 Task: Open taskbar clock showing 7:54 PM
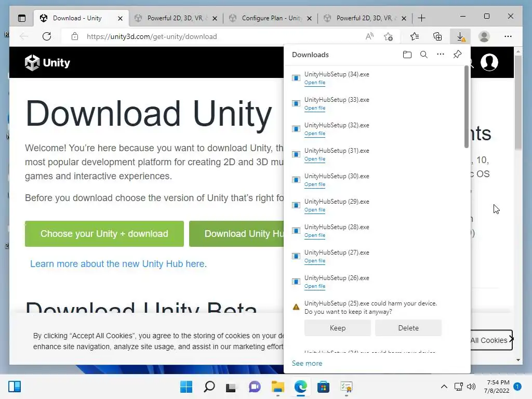pyautogui.click(x=497, y=387)
